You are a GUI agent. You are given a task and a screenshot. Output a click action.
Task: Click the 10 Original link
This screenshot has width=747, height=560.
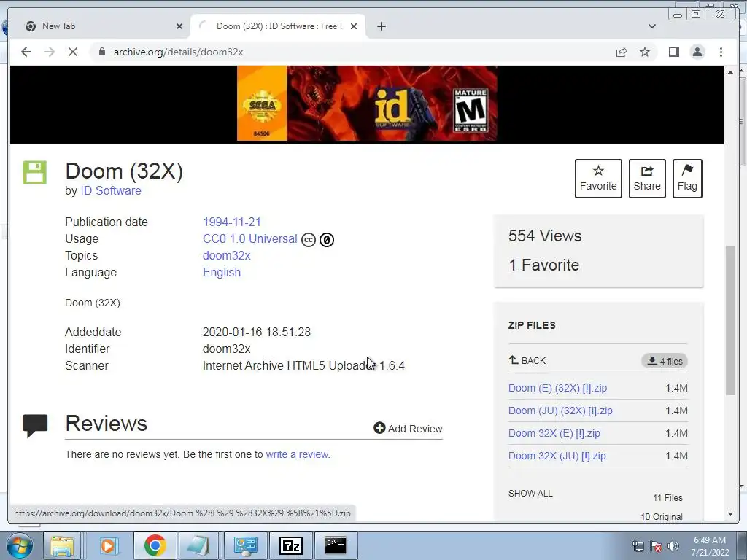pos(662,517)
